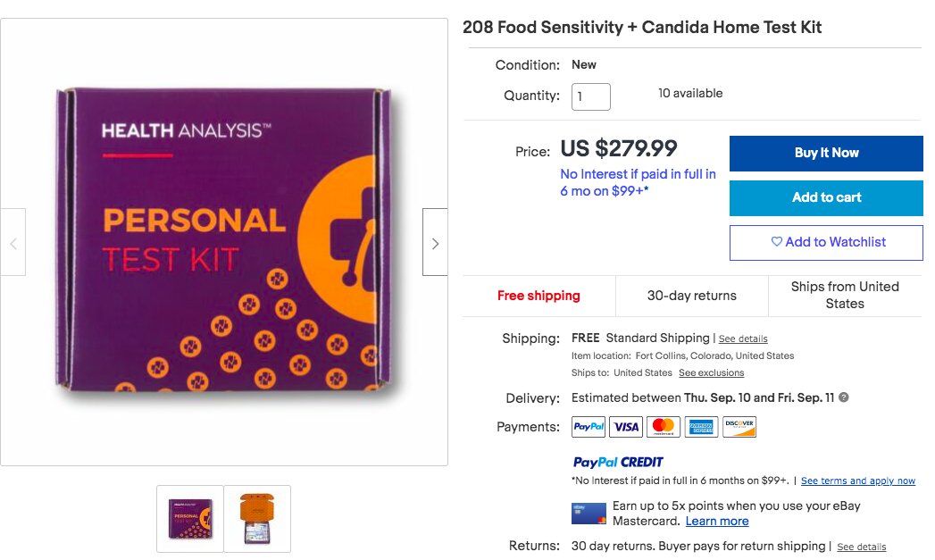This screenshot has width=935, height=560.
Task: Focus the Quantity input box
Action: (591, 96)
